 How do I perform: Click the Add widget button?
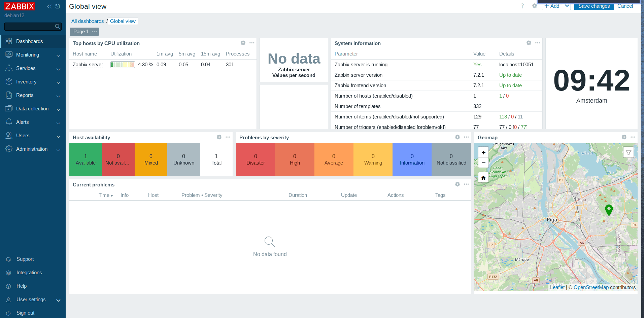coord(552,6)
